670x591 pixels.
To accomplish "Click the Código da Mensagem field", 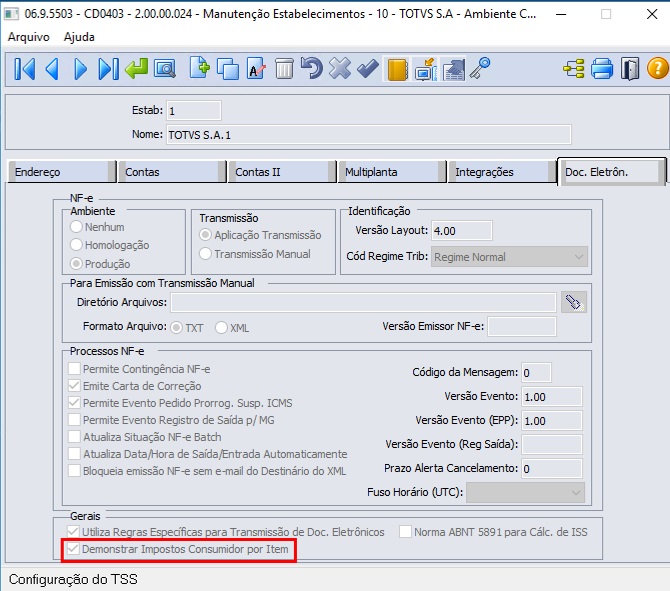I will pos(536,373).
